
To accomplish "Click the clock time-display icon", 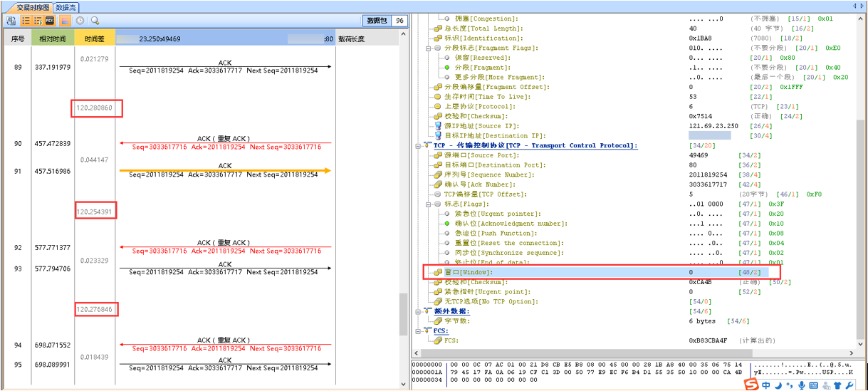I will pos(80,21).
